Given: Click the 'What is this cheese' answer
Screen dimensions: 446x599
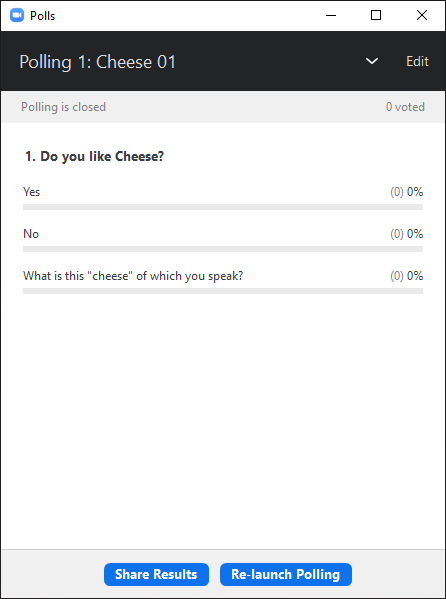Looking at the screenshot, I should pyautogui.click(x=133, y=276).
